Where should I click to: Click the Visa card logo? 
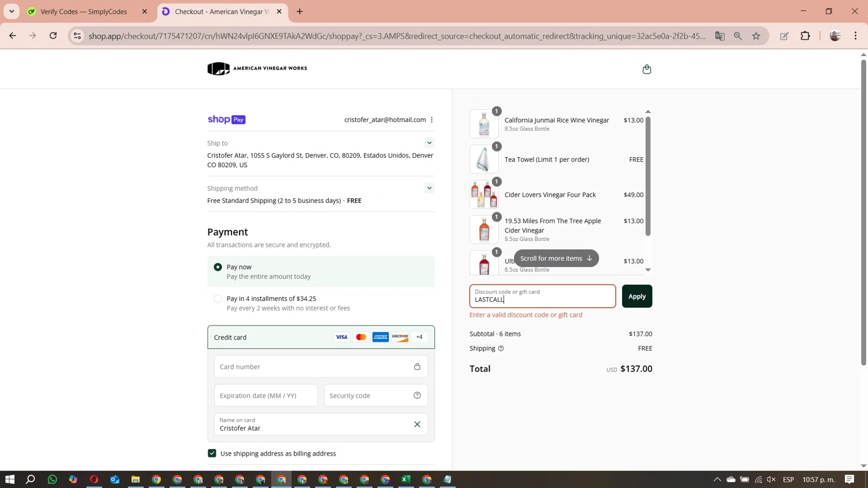(342, 337)
